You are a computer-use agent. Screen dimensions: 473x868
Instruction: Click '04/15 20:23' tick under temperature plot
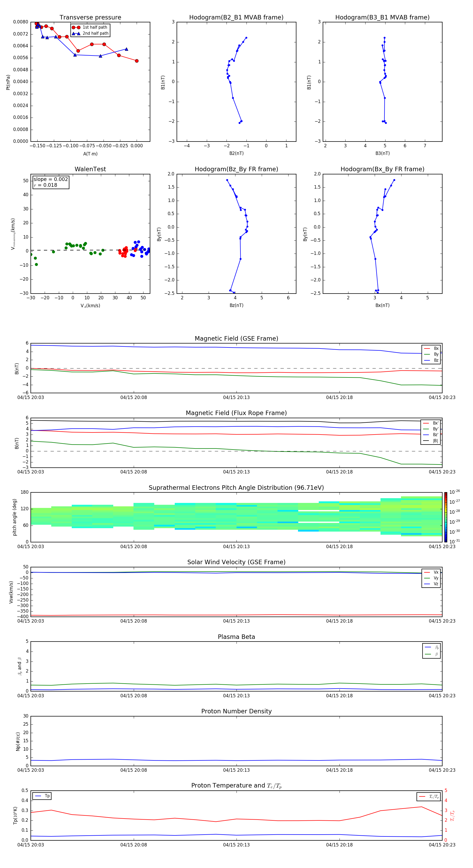(442, 845)
